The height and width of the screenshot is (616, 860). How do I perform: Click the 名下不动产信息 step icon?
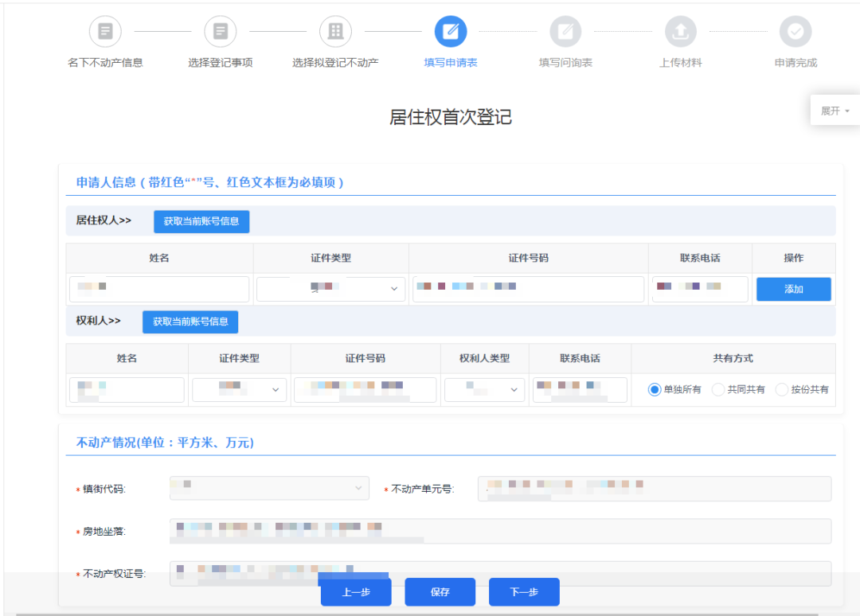106,30
